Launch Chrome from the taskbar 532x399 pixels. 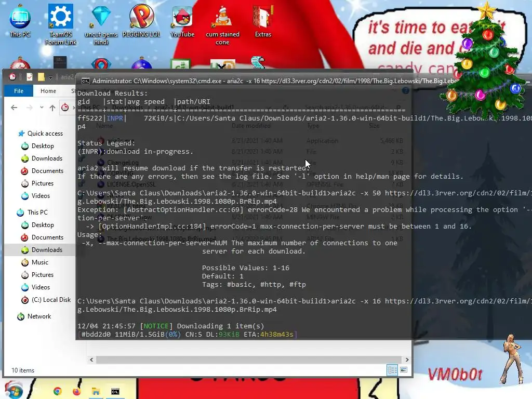pos(58,392)
